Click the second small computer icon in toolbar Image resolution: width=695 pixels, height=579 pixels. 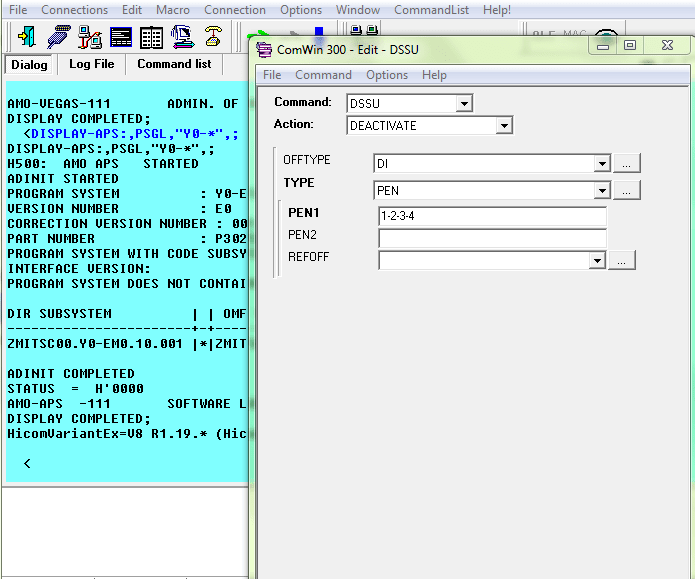(x=372, y=30)
